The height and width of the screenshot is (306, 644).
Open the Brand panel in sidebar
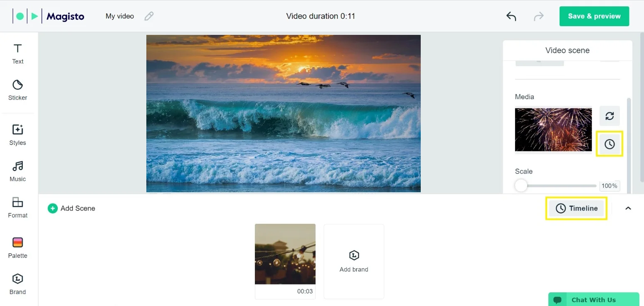17,284
